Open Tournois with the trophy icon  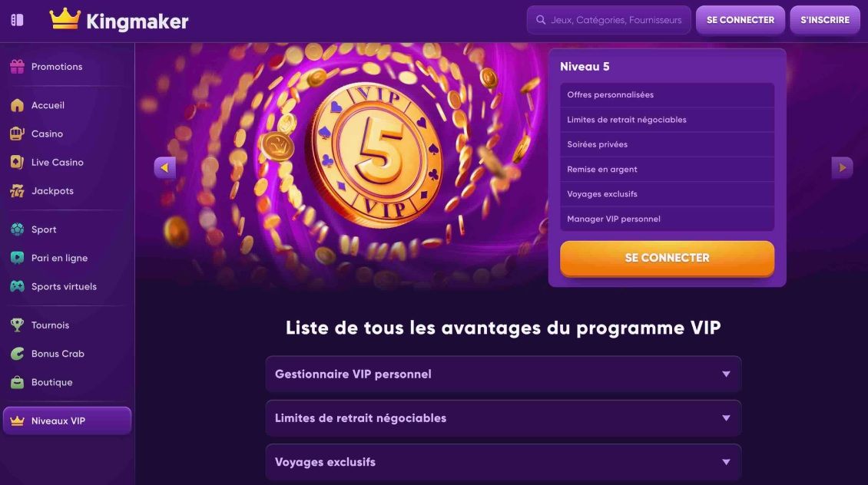[17, 325]
